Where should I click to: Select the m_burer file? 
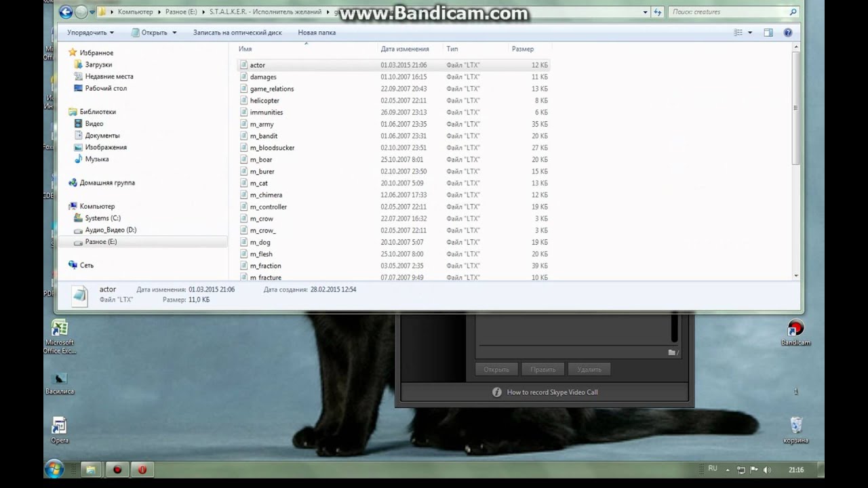[x=262, y=171]
